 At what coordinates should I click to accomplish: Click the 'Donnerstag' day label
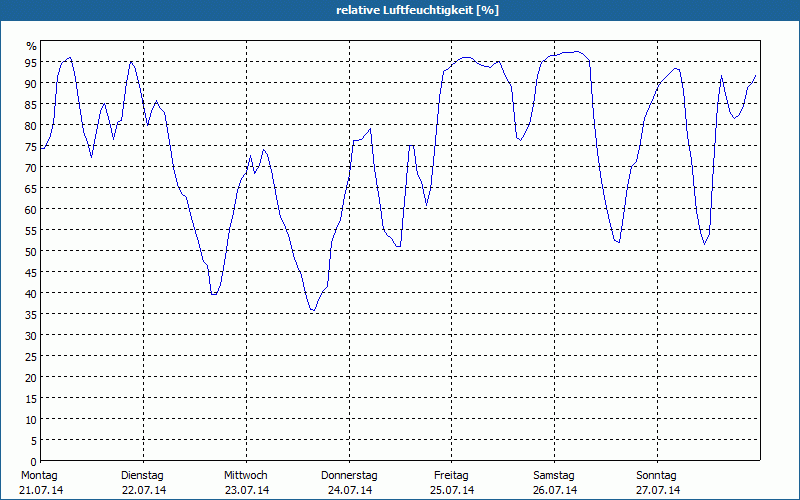(349, 476)
